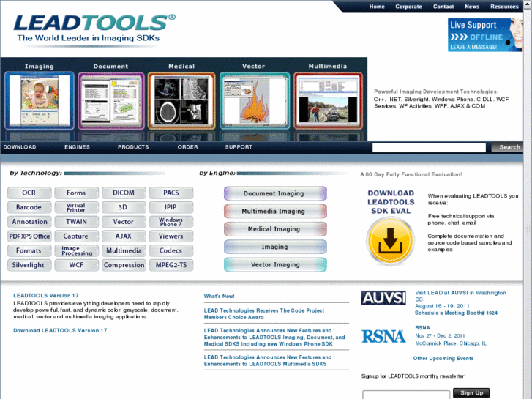Select the TWAIN technology button
The height and width of the screenshot is (399, 532).
[x=77, y=222]
